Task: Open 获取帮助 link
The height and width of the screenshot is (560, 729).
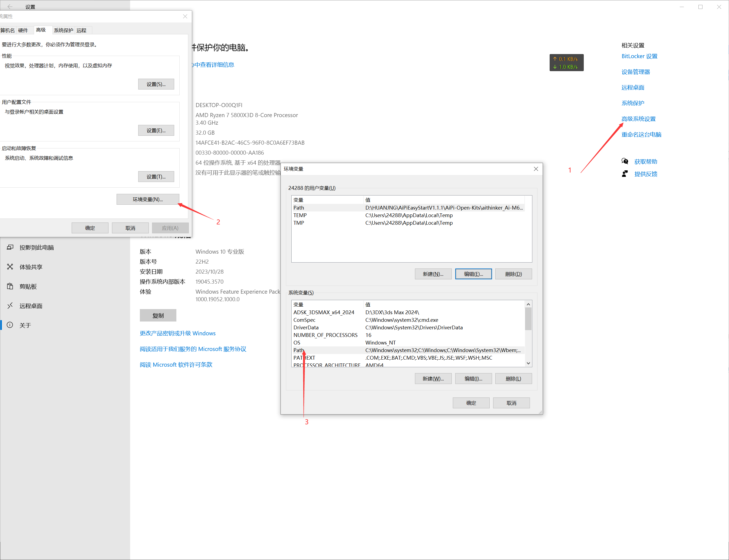Action: pyautogui.click(x=646, y=162)
